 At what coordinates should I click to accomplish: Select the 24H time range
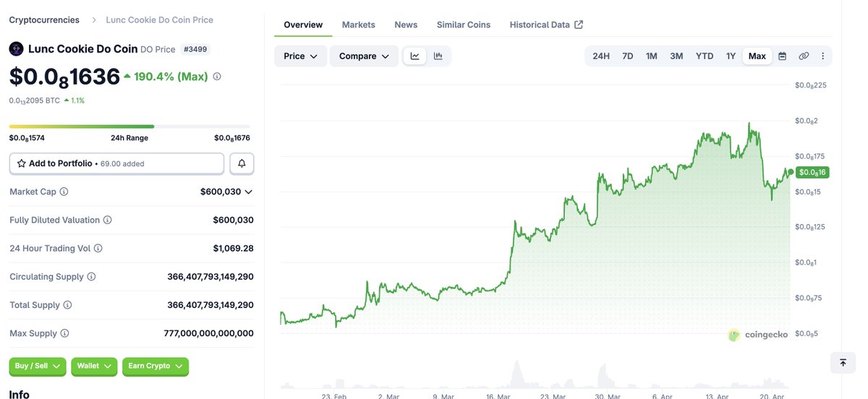coord(601,56)
